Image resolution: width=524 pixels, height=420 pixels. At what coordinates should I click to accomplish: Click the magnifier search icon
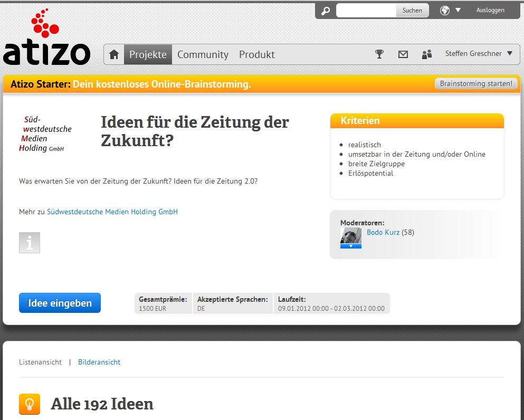326,11
